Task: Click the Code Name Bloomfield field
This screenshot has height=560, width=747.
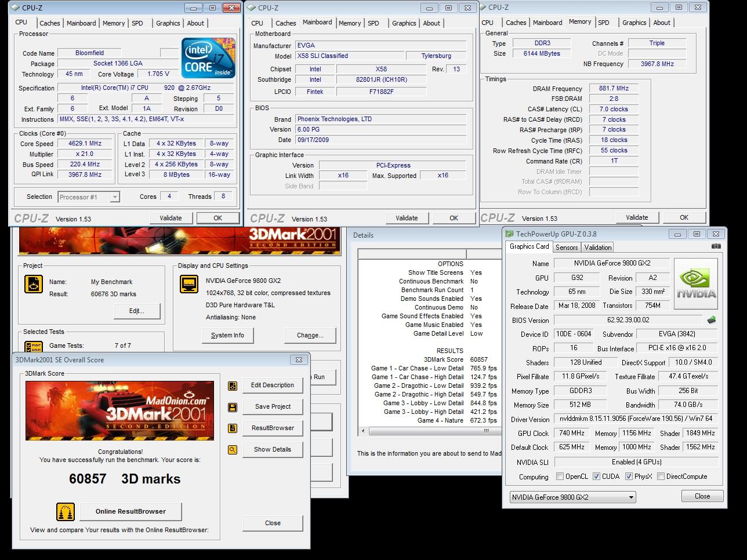Action: point(90,53)
